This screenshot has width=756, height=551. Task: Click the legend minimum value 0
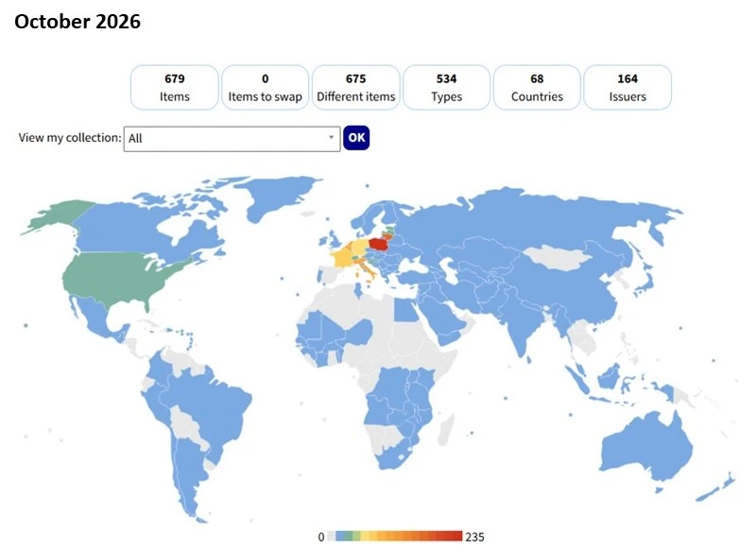(321, 537)
